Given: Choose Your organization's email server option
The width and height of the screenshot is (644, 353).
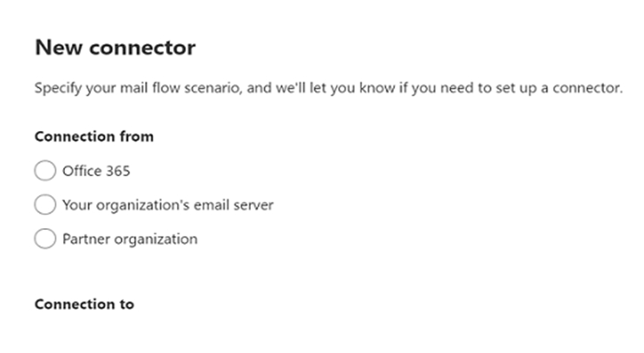Looking at the screenshot, I should click(x=45, y=205).
